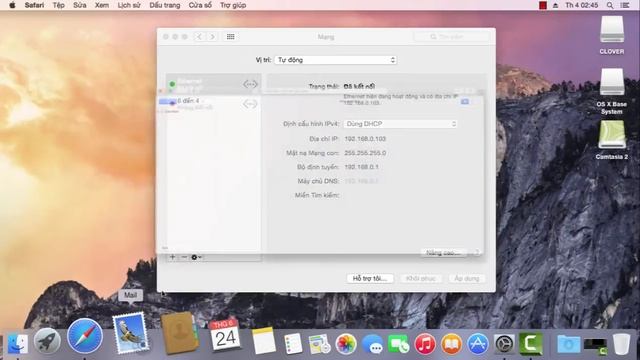This screenshot has width=640, height=360.
Task: Go back in System Preferences window
Action: click(199, 37)
